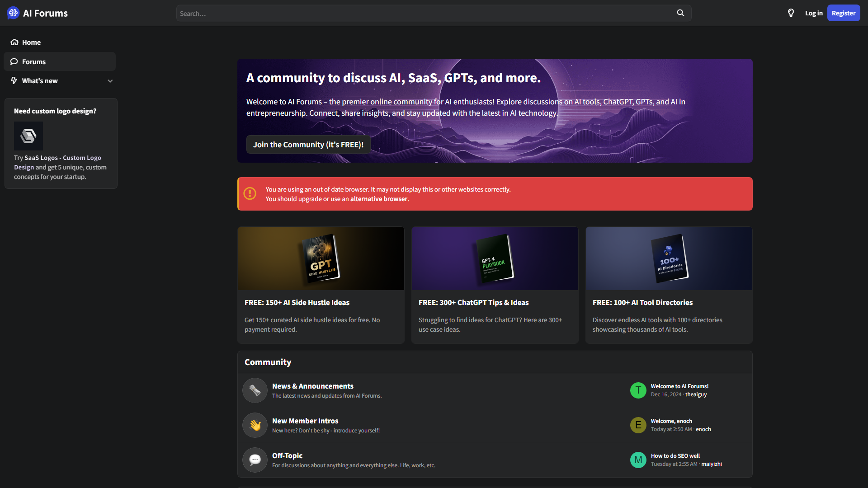Screen dimensions: 868x488
Task: Click the What's new sidebar icon
Action: tap(13, 80)
